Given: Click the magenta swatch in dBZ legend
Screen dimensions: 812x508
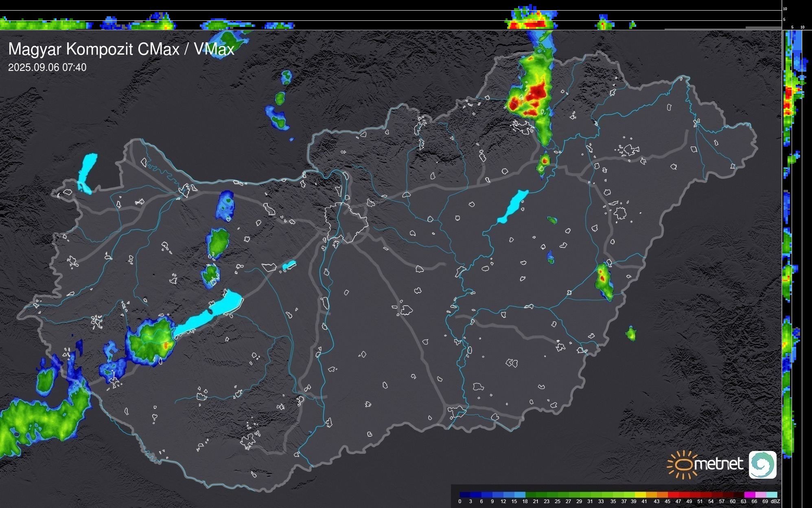Looking at the screenshot, I should pos(749,495).
